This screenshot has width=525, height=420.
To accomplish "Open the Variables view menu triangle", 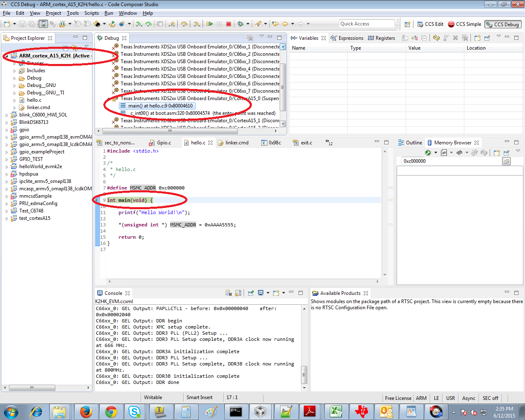I will point(499,36).
